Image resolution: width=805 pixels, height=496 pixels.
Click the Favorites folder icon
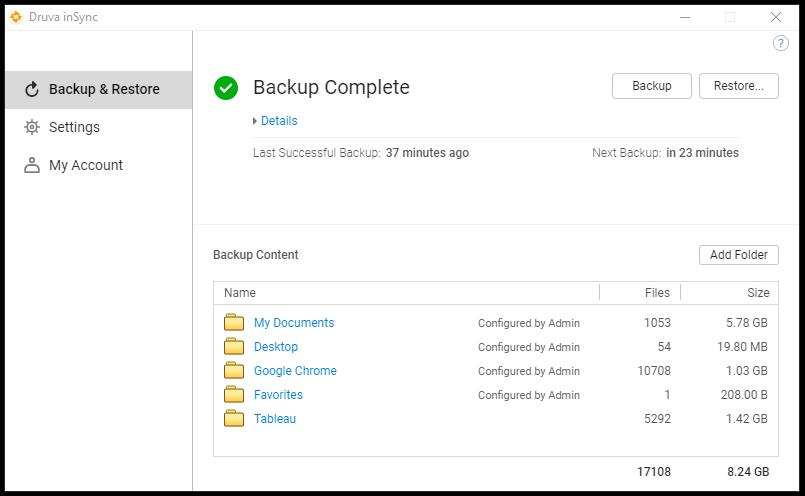pyautogui.click(x=234, y=395)
